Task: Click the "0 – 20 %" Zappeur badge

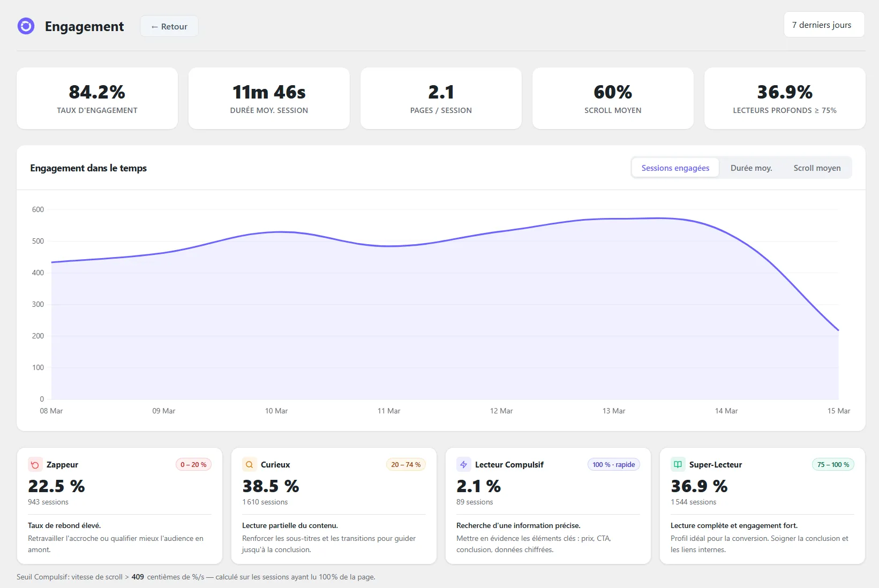Action: click(193, 464)
